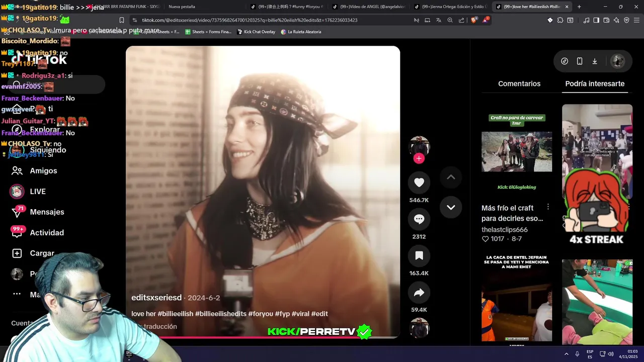Open the Brave Rewards triangle icon
Viewport: 644px width, 362px height.
click(x=486, y=20)
